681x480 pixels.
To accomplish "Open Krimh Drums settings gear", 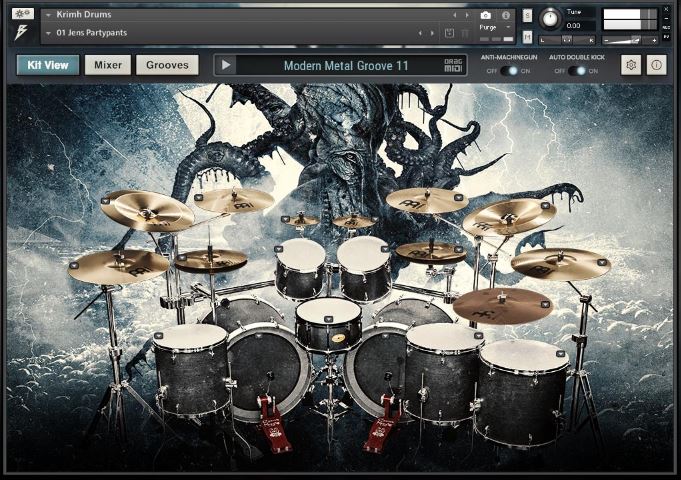I will coord(631,65).
